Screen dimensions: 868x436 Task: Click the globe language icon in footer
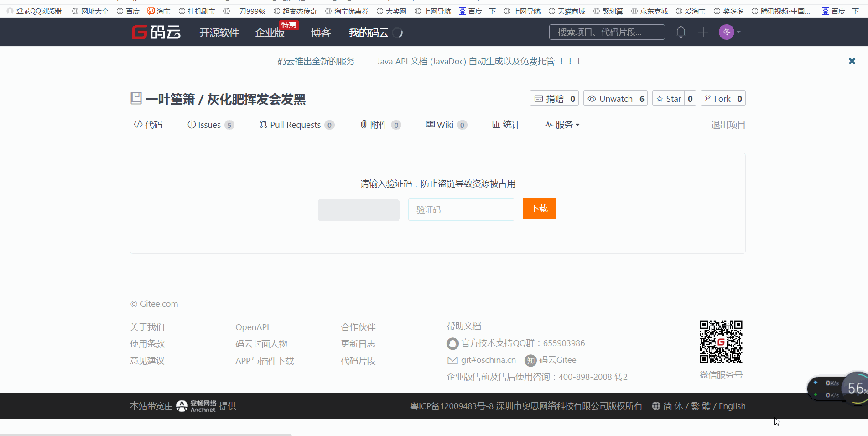[656, 406]
